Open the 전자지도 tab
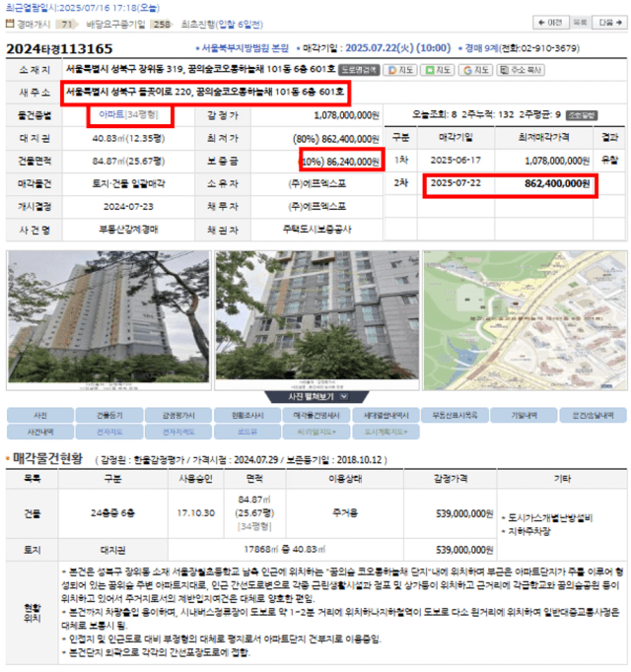This screenshot has height=672, width=631. tap(109, 432)
